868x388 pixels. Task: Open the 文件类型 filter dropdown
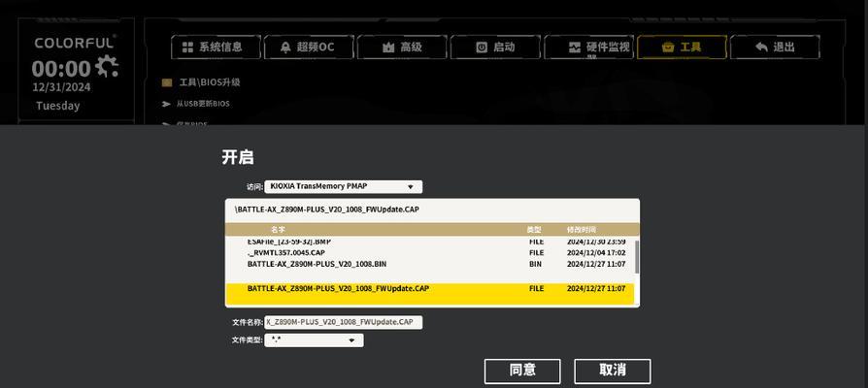coord(314,340)
